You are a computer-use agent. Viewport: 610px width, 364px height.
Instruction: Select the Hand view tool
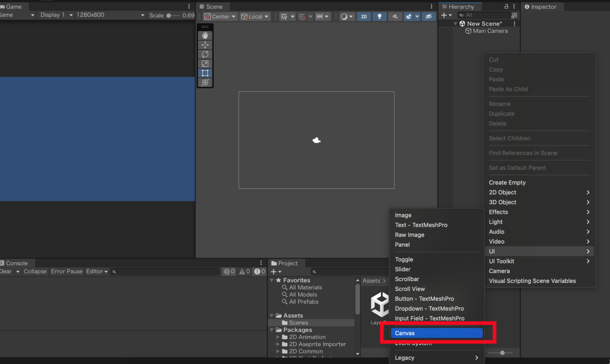coord(205,36)
